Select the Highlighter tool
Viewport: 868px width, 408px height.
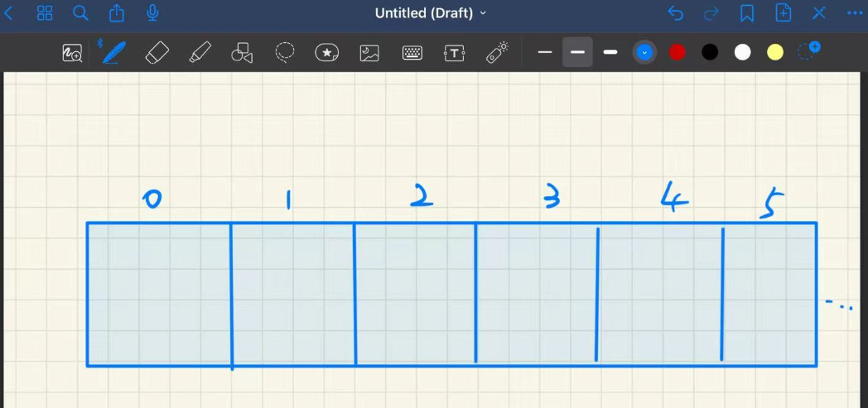[200, 53]
